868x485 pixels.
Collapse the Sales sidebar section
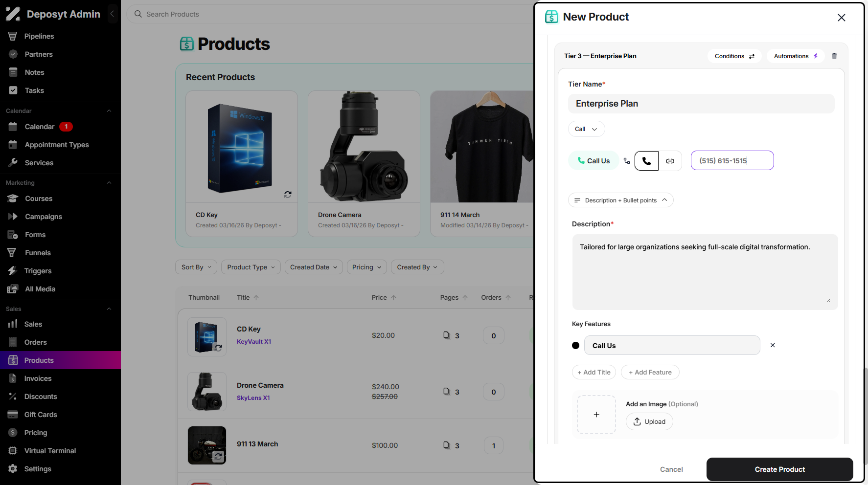[109, 309]
